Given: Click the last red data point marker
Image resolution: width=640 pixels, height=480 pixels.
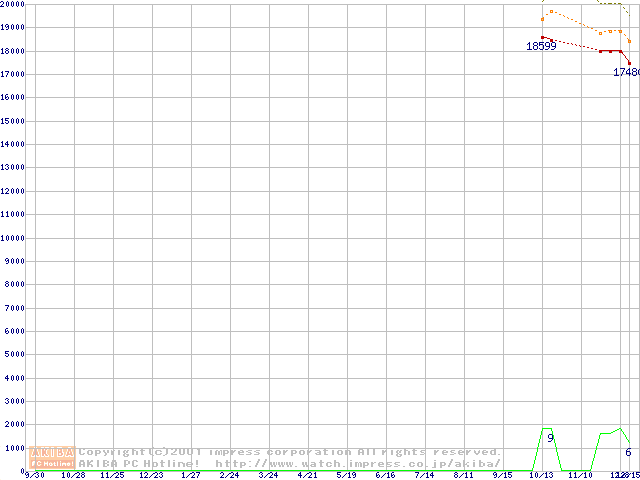Looking at the screenshot, I should [x=629, y=63].
